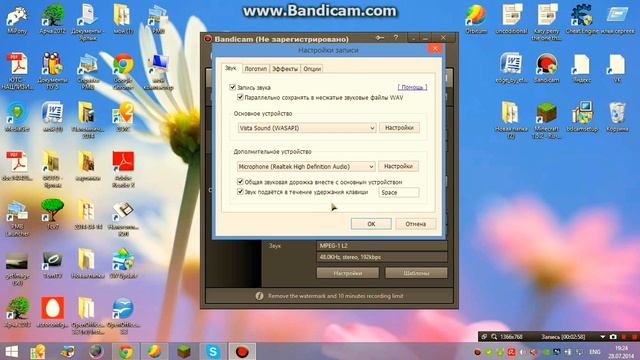Image resolution: width=640 pixels, height=360 pixels.
Task: Click the speaker volume tray icon
Action: click(522, 351)
